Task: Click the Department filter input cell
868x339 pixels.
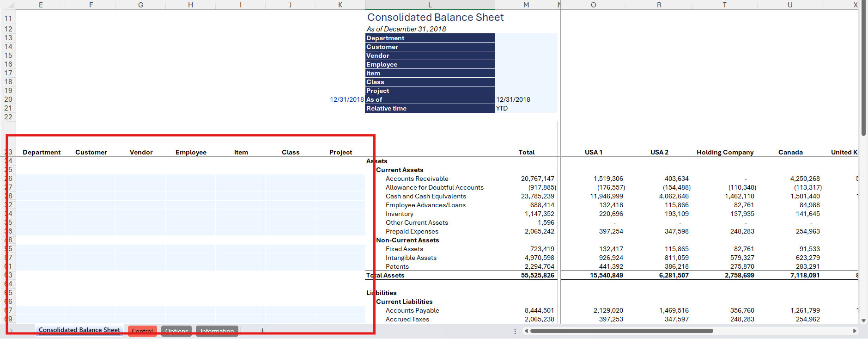Action: [526, 38]
